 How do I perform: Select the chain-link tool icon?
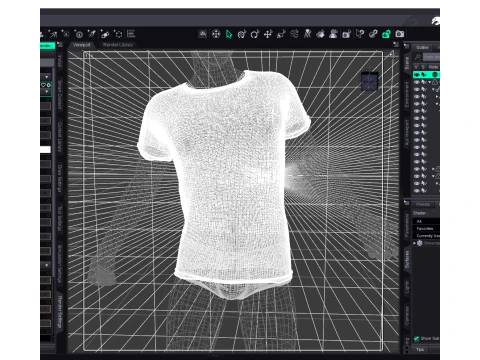pos(373,34)
